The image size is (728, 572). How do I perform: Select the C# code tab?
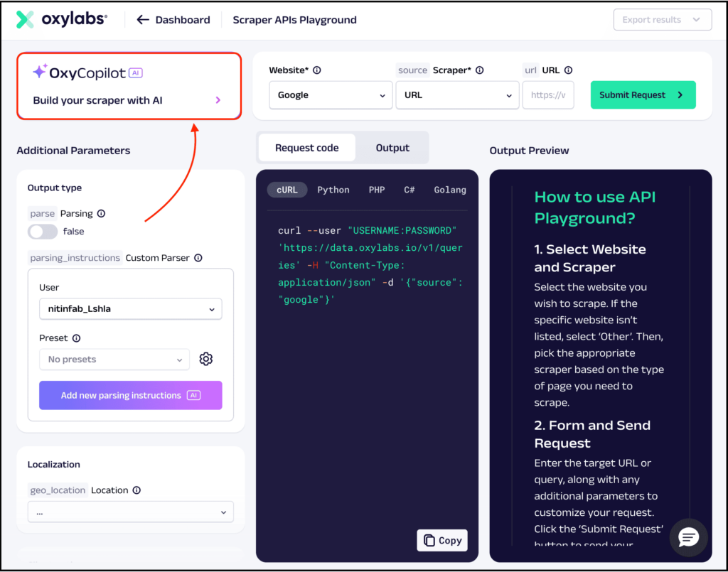tap(409, 190)
